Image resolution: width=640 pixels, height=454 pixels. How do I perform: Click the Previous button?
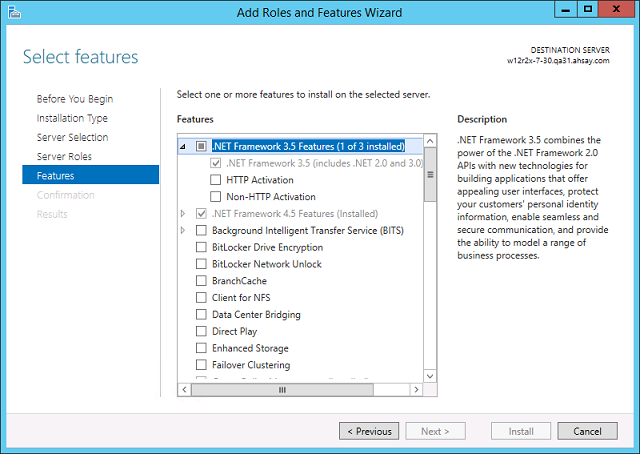369,431
